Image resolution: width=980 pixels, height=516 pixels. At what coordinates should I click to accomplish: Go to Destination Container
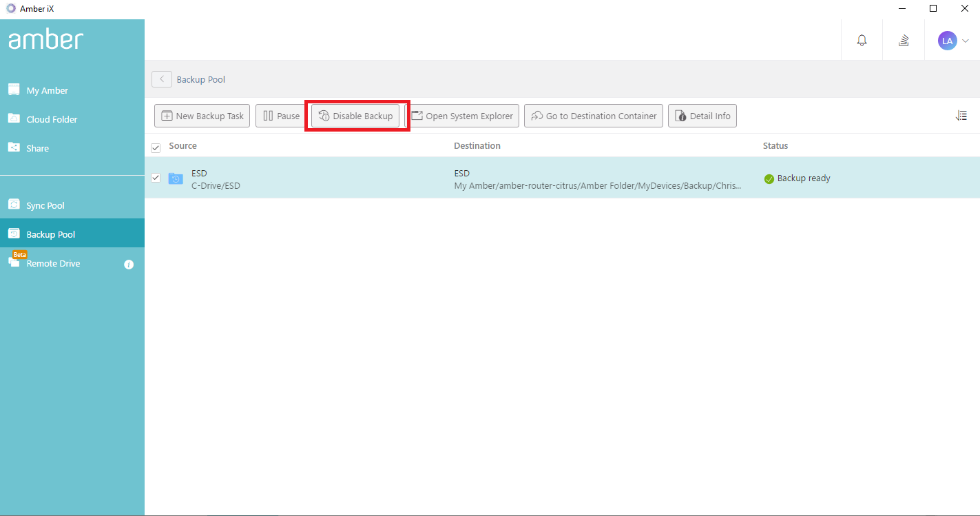coord(594,116)
